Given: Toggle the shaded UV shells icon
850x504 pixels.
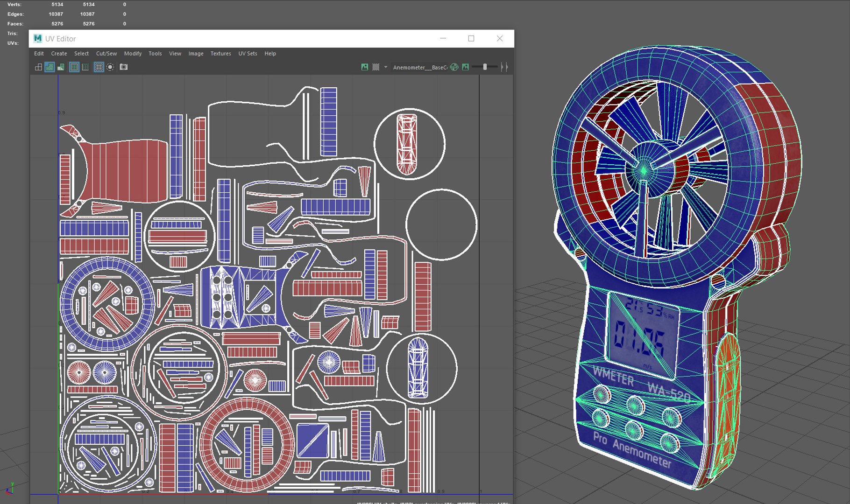Looking at the screenshot, I should coord(50,67).
